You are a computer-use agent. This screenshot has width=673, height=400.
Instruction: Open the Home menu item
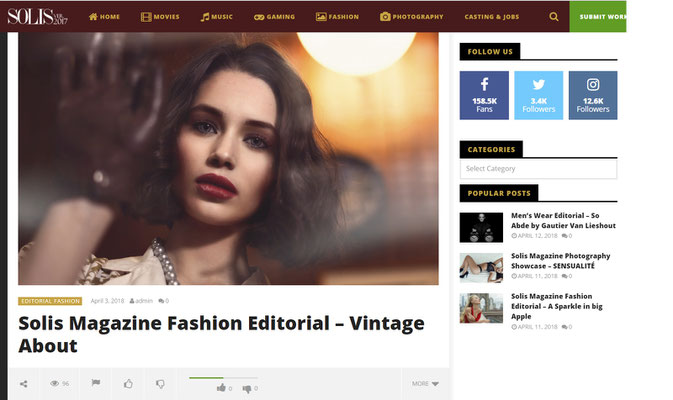104,17
